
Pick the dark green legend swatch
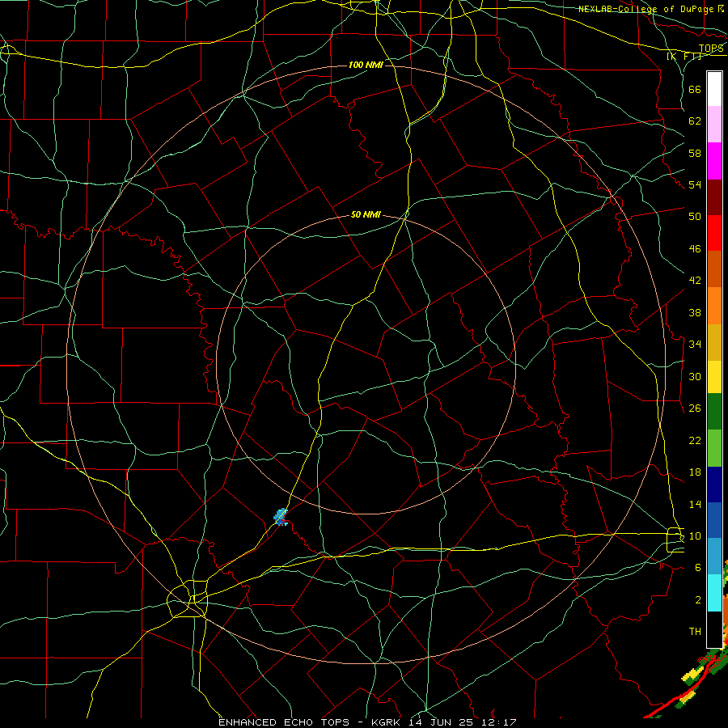click(x=714, y=412)
